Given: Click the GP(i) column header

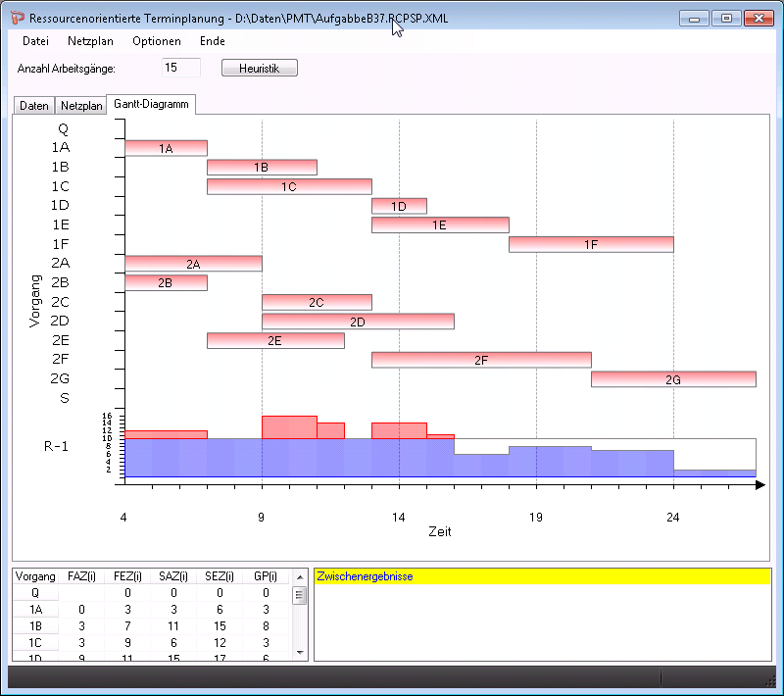Looking at the screenshot, I should 266,576.
